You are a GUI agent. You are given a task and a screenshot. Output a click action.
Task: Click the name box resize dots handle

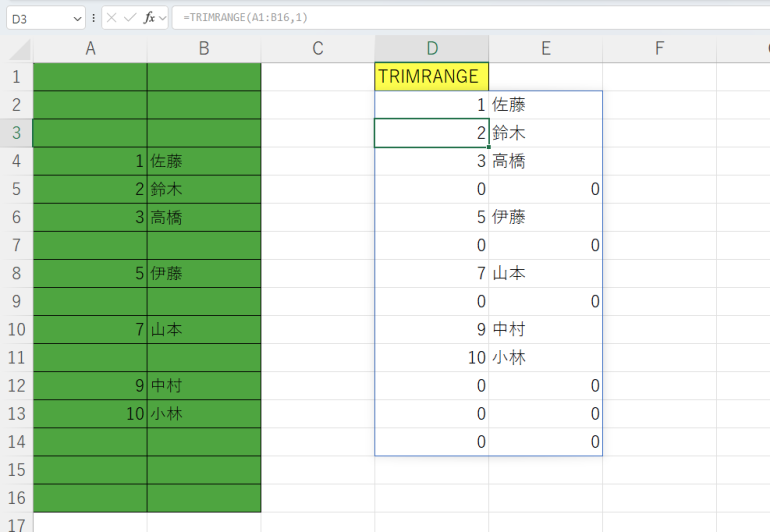94,18
